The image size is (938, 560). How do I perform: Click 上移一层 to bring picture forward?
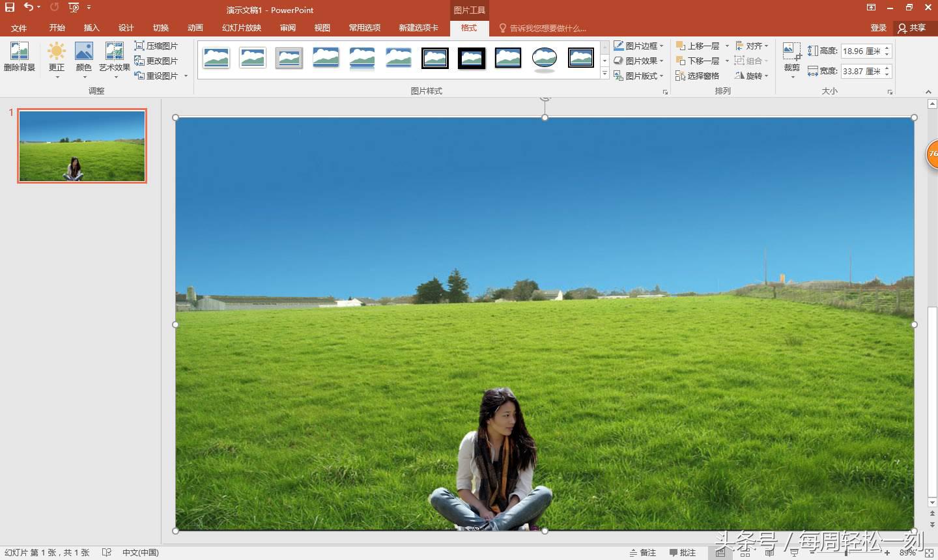pos(698,46)
